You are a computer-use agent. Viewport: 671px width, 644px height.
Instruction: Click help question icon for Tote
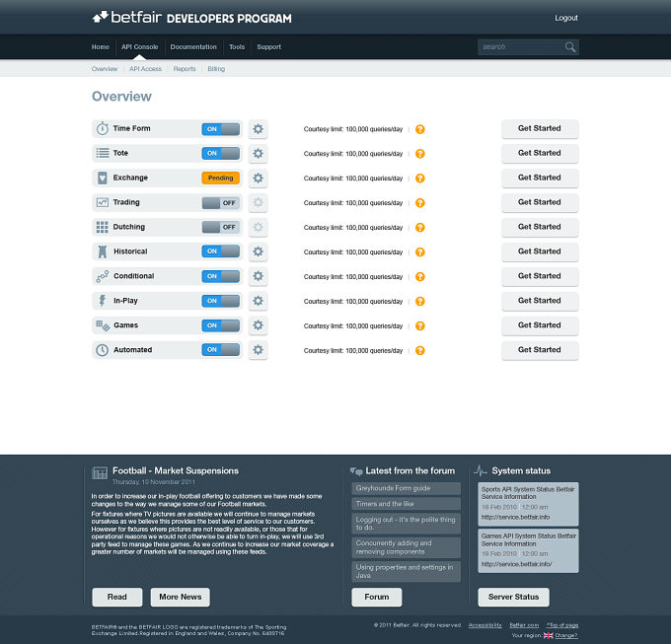(x=420, y=154)
